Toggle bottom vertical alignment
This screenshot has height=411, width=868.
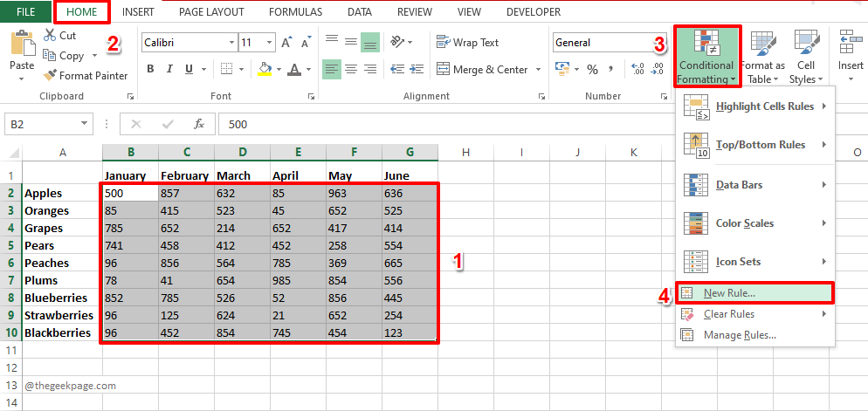369,42
